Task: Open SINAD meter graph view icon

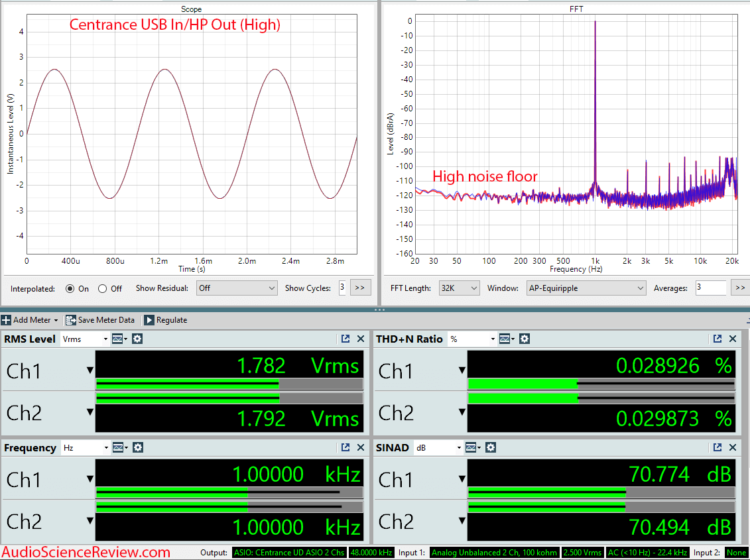Action: [x=471, y=447]
